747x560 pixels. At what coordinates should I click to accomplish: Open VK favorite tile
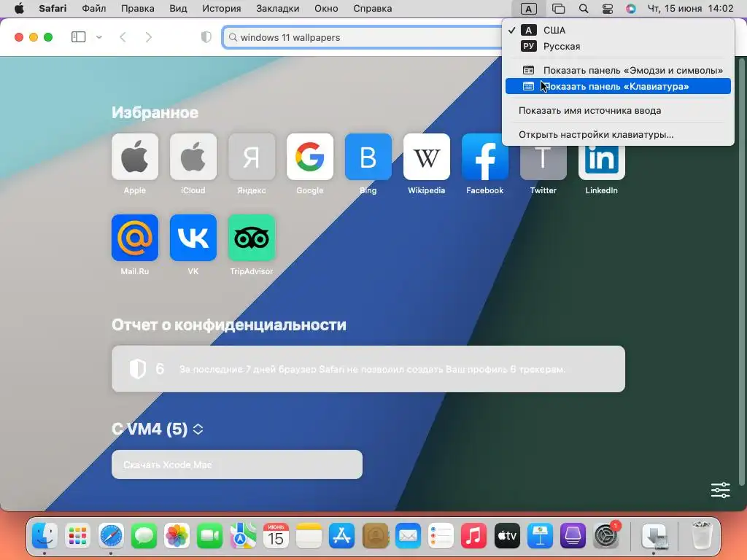(x=193, y=238)
